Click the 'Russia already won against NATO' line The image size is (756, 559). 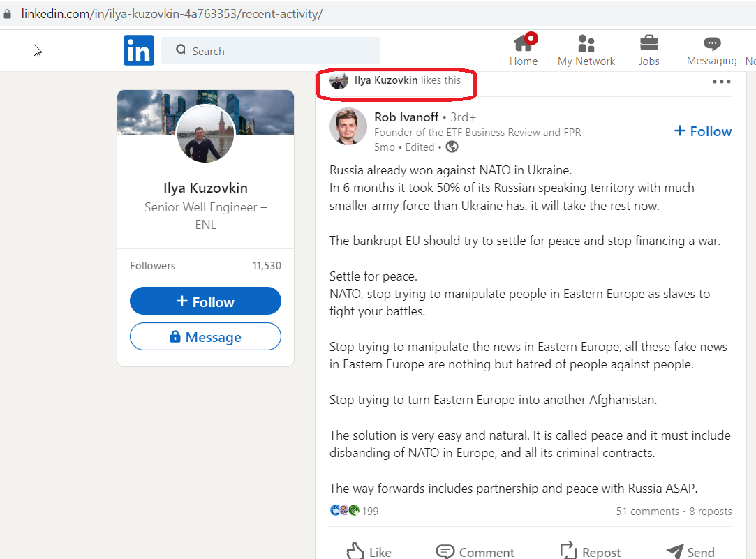(450, 170)
